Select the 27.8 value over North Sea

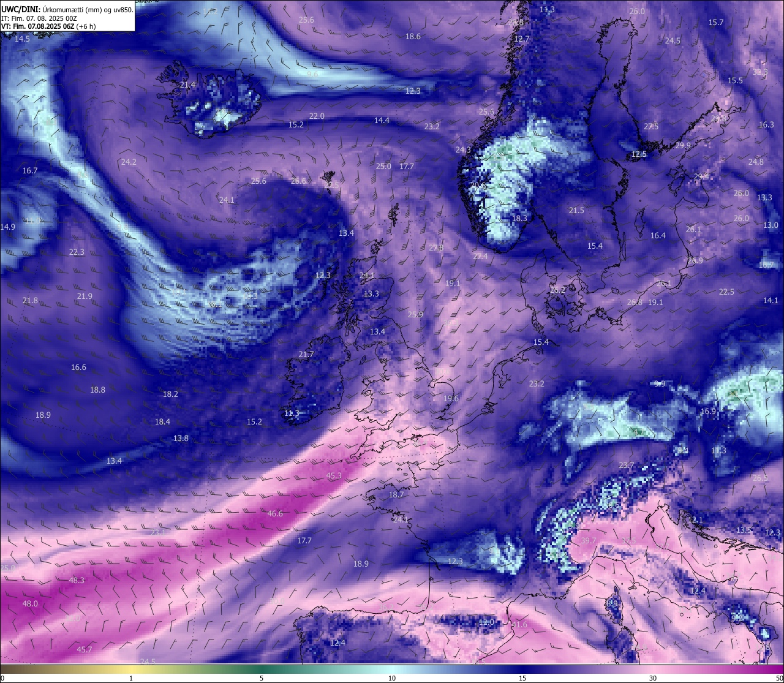coord(436,247)
